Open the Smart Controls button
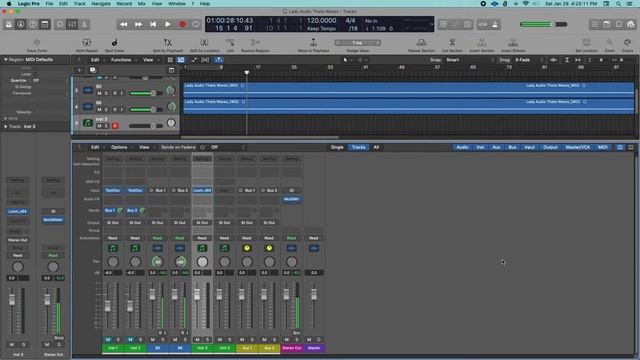Viewport: 640px width, 360px height. 60,24
